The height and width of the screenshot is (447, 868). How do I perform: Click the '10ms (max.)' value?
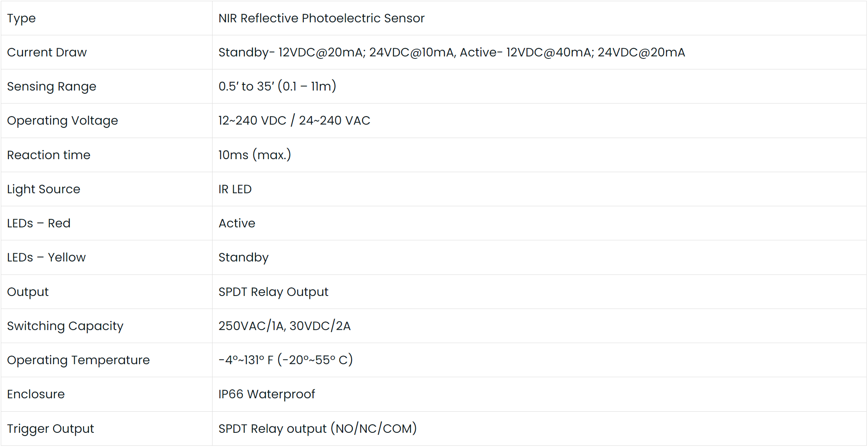click(x=254, y=155)
